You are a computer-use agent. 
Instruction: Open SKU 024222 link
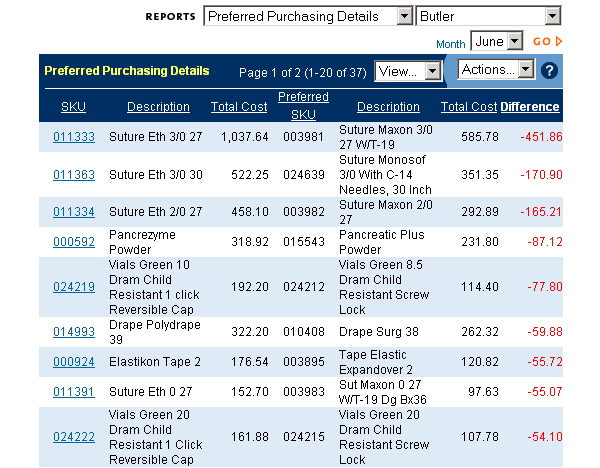[x=74, y=437]
